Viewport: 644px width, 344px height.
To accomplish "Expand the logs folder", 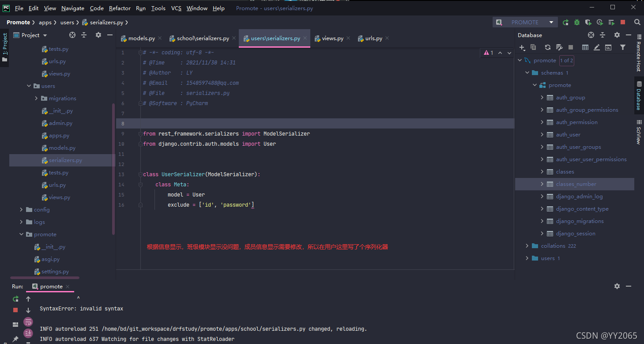I will 21,222.
